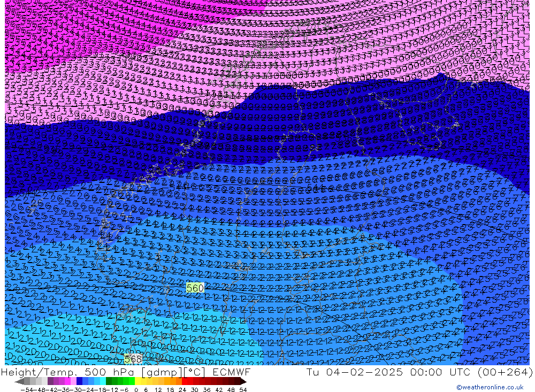Open the weatheronline.co.uk copyright link
Viewport: 535px width, 392px height.
point(490,387)
